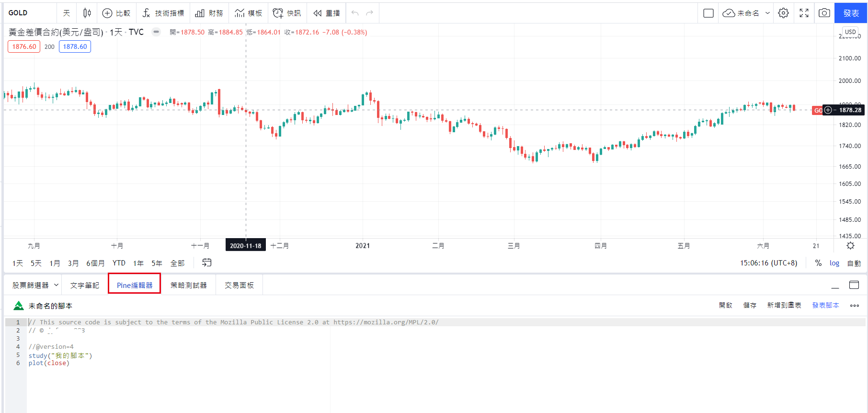Enter fullscreen mode via expand arrows
The width and height of the screenshot is (868, 413).
coord(804,13)
